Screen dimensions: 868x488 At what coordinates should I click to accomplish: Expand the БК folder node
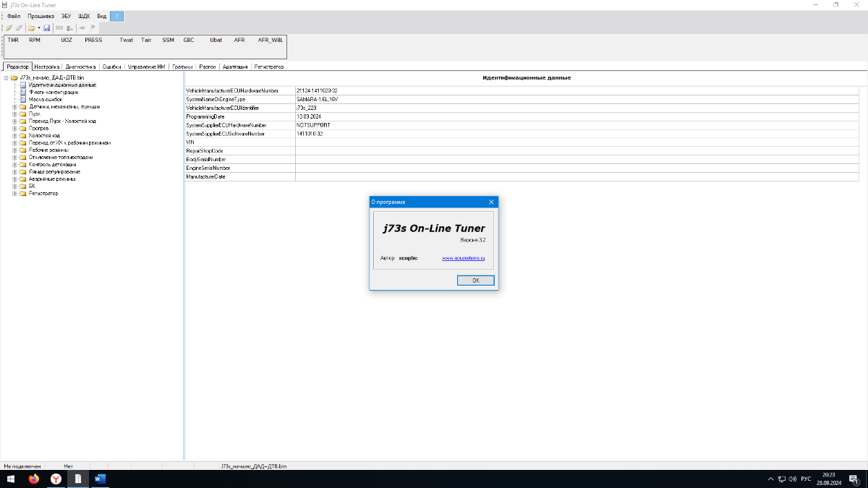(14, 186)
